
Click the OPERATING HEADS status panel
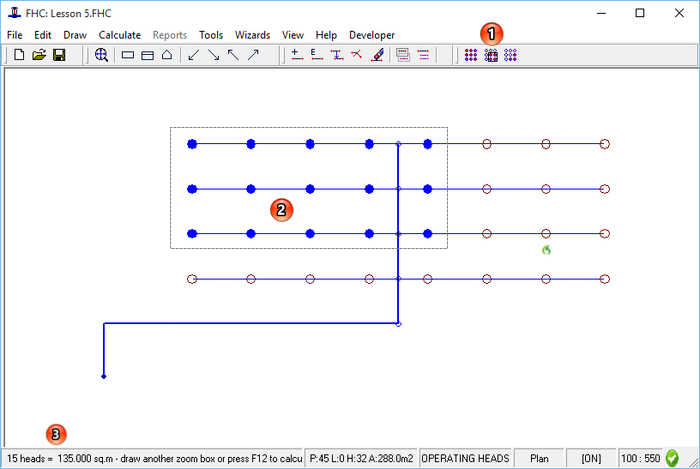tap(465, 458)
